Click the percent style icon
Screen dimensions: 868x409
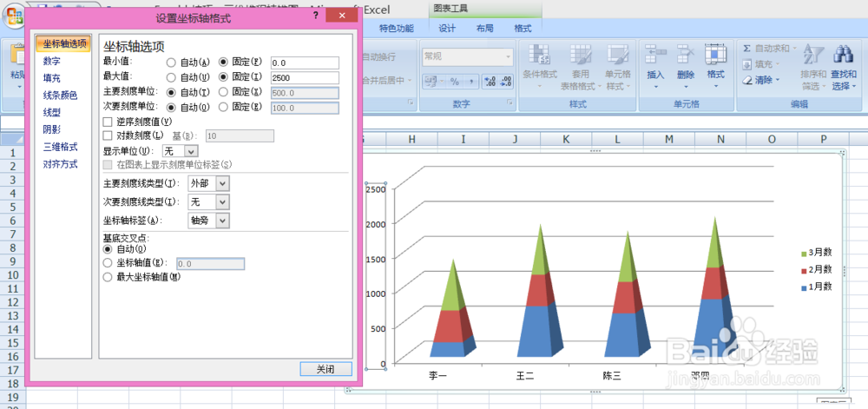point(455,82)
